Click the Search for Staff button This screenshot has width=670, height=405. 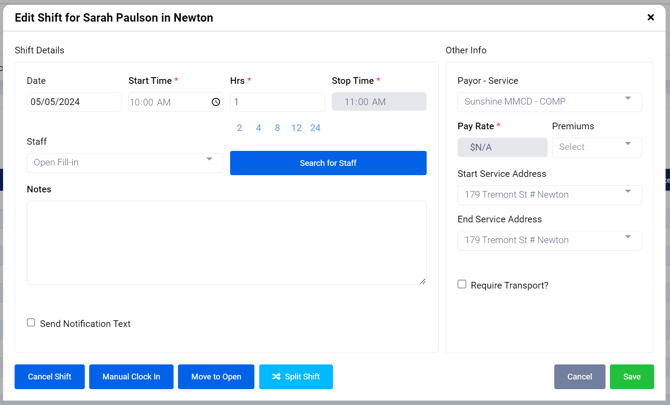pyautogui.click(x=328, y=163)
